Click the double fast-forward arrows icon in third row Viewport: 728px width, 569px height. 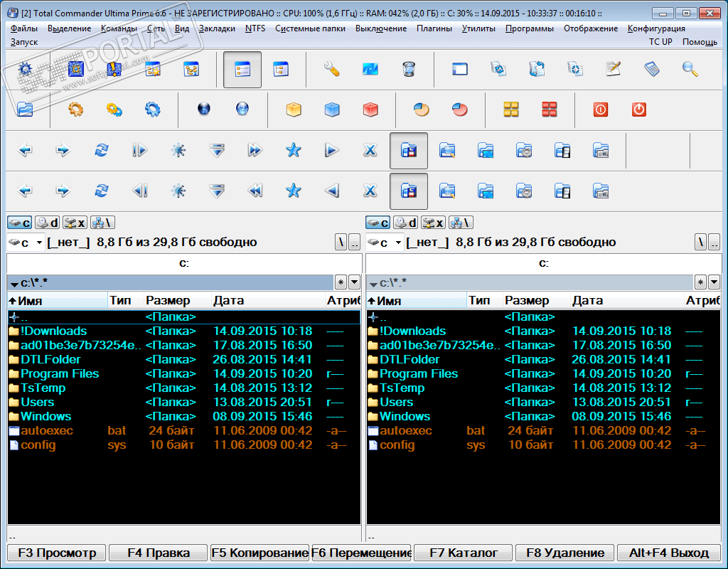tap(255, 151)
